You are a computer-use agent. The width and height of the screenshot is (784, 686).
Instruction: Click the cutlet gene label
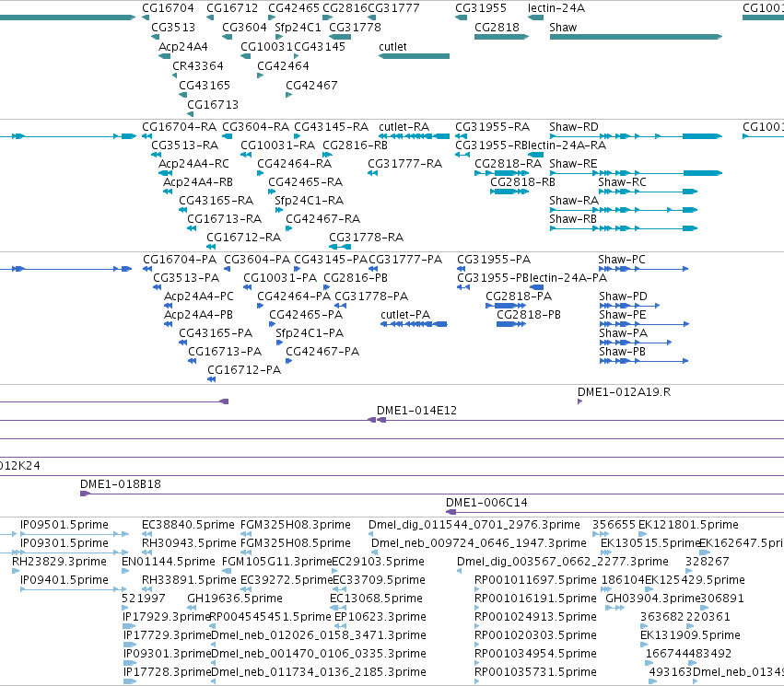392,46
